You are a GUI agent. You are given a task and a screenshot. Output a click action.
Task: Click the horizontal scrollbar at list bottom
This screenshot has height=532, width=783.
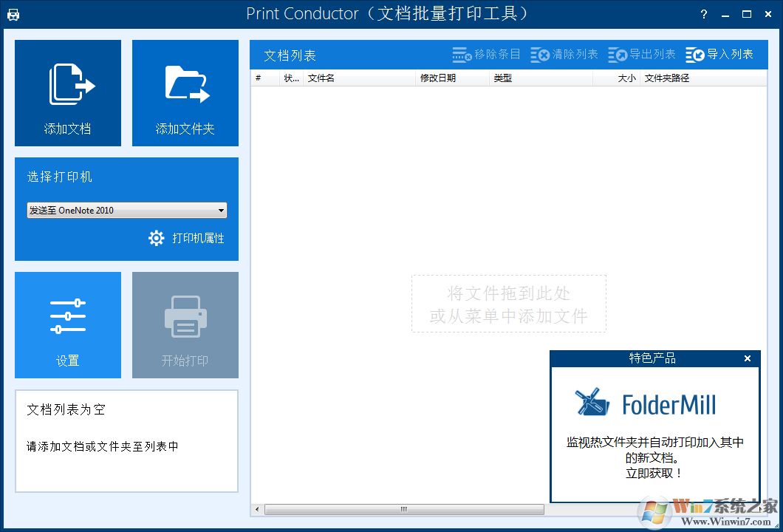tap(403, 509)
